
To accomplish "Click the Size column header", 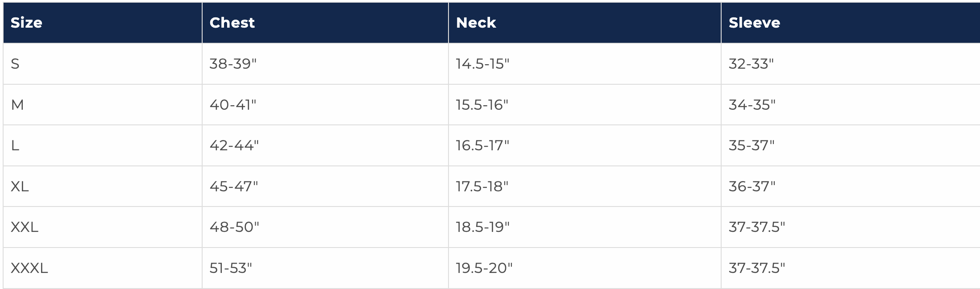I will tap(26, 23).
